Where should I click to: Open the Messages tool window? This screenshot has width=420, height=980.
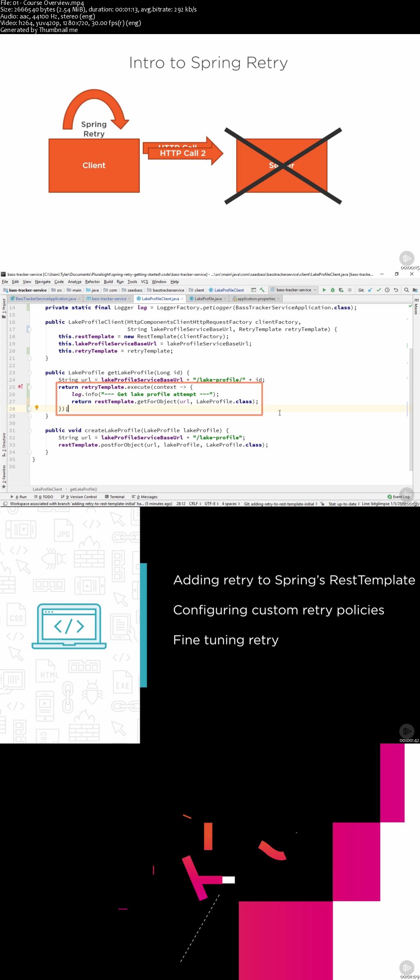144,497
